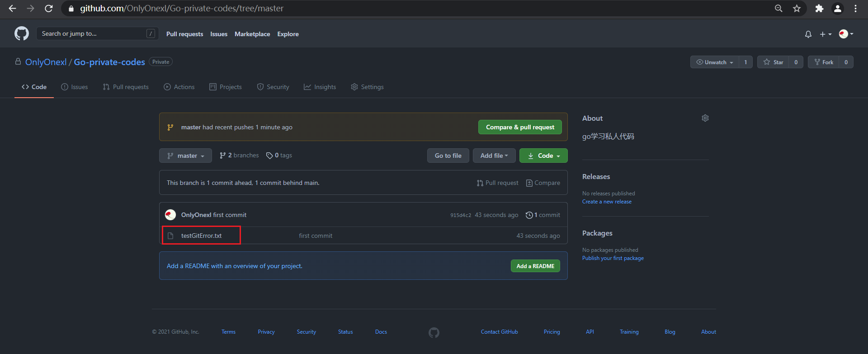Viewport: 868px width, 354px height.
Task: Focus the Search or jump to field
Action: (x=97, y=33)
